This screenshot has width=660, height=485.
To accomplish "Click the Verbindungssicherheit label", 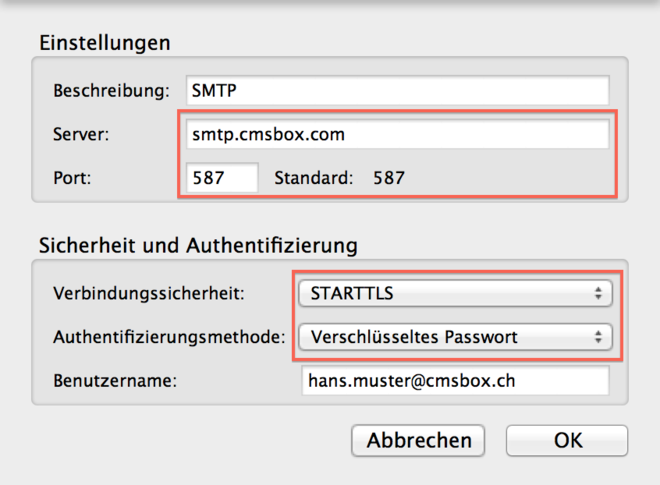I will (x=148, y=294).
